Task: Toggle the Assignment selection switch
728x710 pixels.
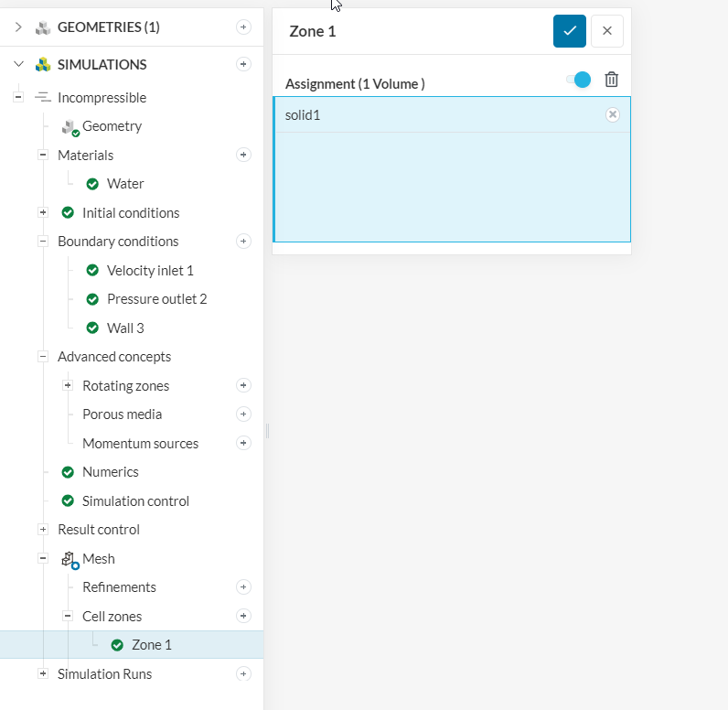Action: (579, 81)
